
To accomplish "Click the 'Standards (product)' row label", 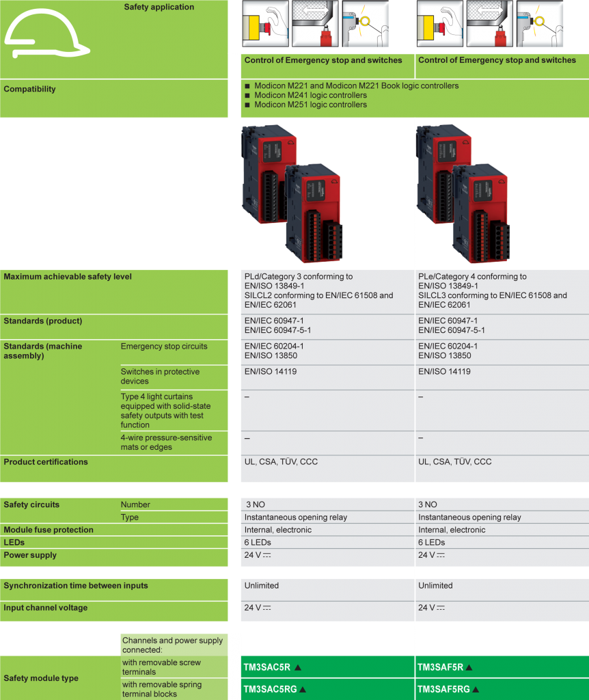I will click(43, 321).
